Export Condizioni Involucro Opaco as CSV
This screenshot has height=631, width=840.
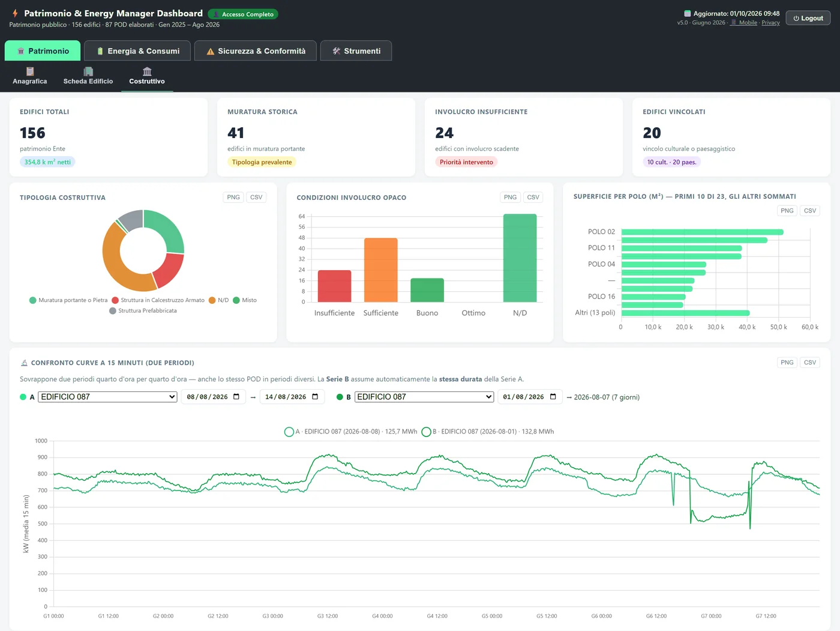point(533,198)
